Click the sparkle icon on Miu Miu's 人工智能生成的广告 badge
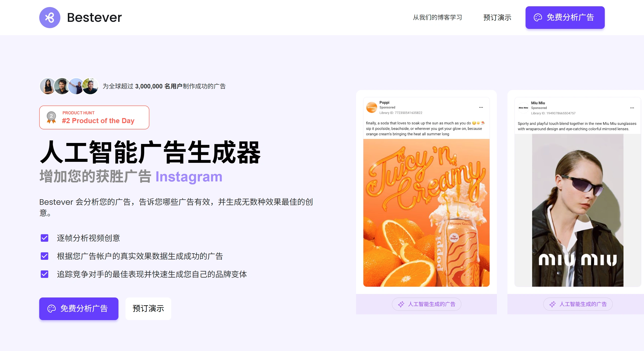 tap(552, 304)
